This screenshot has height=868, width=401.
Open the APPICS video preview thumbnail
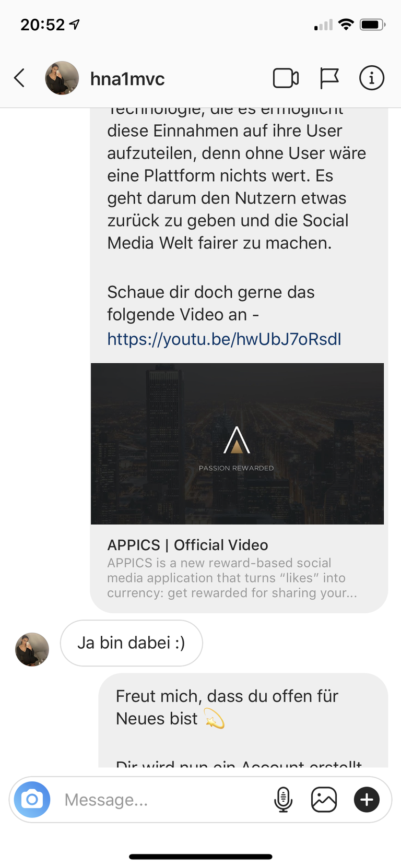pos(237,444)
